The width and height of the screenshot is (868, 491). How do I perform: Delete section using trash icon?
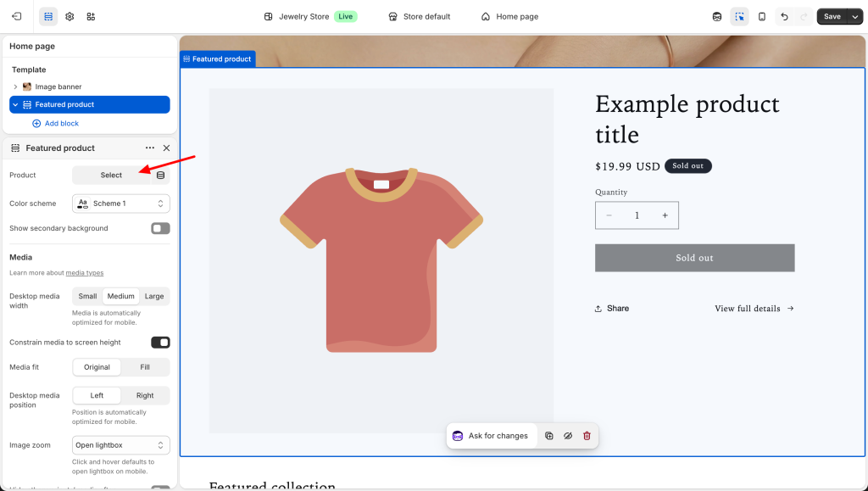587,436
